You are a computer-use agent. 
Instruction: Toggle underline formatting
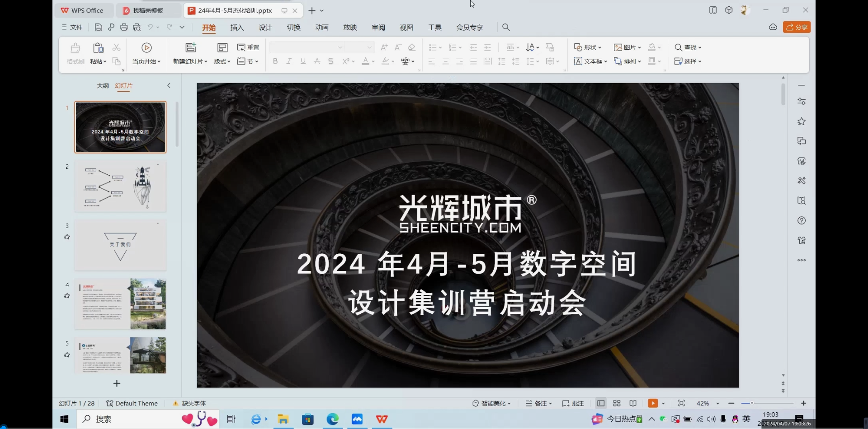[x=303, y=61]
